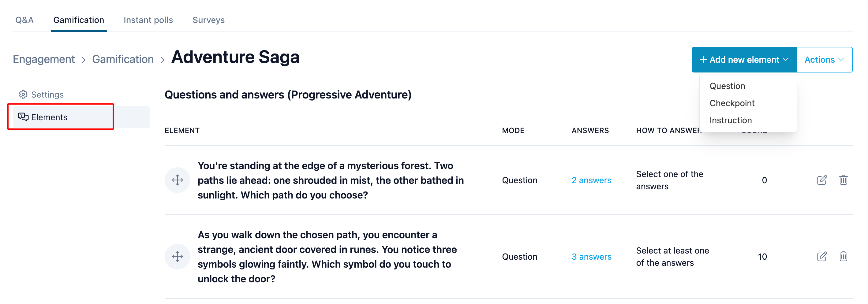The image size is (868, 304).
Task: Click the move handle for the ancient door question
Action: click(177, 257)
